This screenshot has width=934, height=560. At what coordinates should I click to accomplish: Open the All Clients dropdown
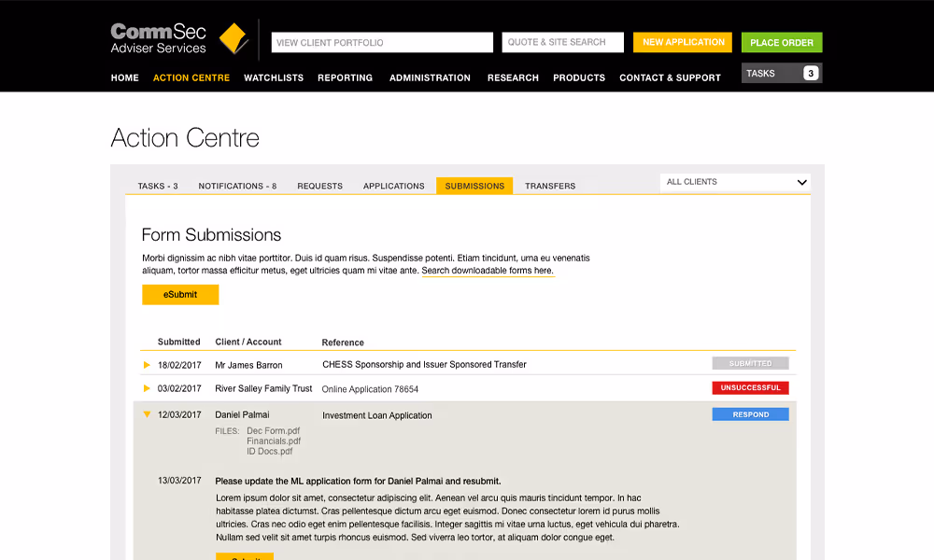[735, 182]
